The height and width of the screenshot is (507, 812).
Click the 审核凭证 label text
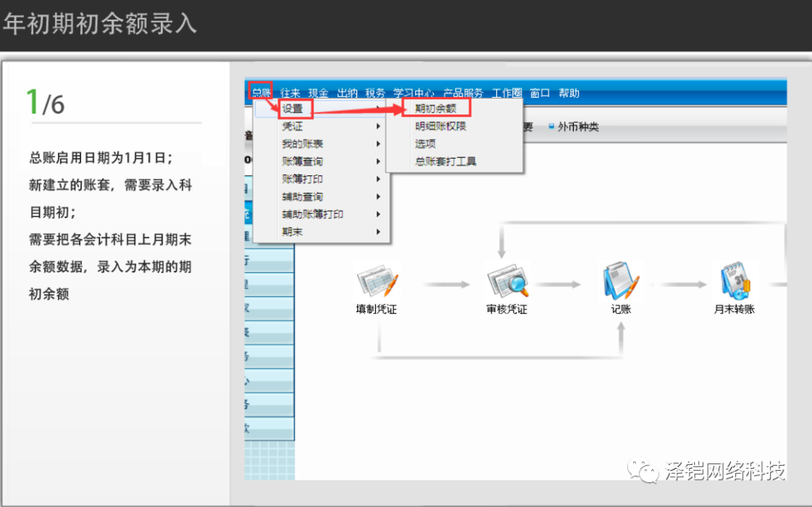coord(507,309)
